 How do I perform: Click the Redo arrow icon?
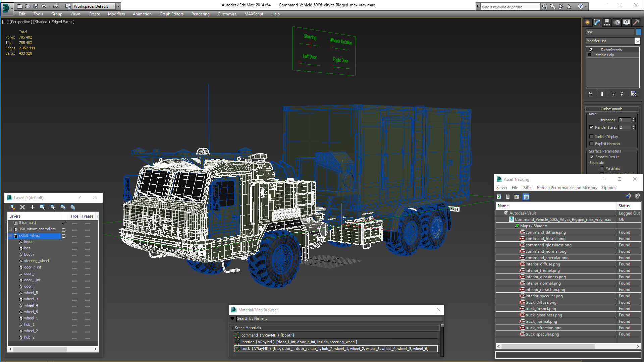click(56, 6)
